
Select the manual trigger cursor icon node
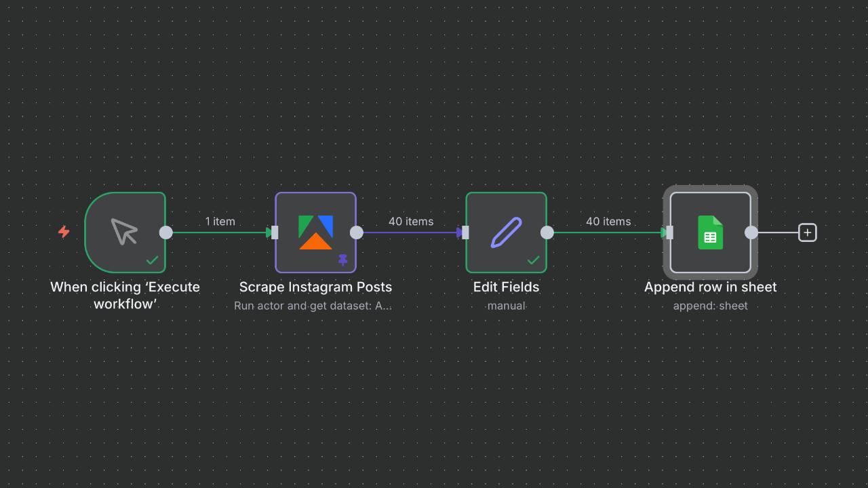tap(125, 232)
